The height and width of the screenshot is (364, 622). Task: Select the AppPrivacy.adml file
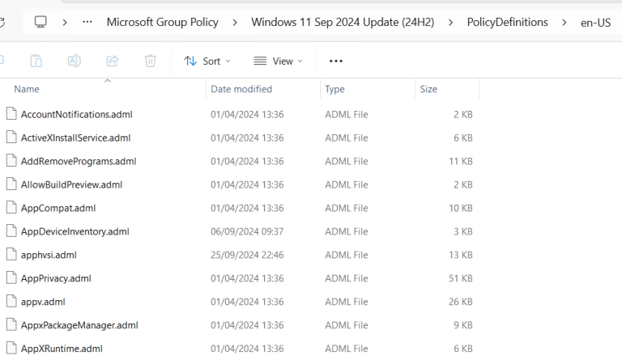56,278
